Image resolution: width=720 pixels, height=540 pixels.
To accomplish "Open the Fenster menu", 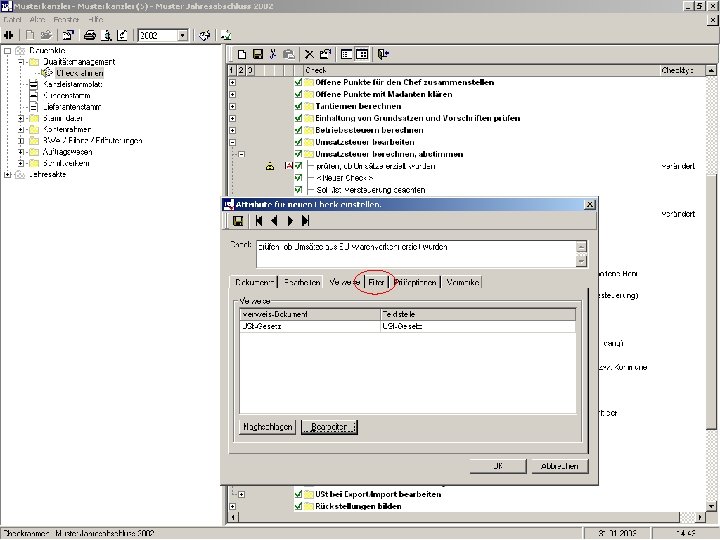I will 66,19.
